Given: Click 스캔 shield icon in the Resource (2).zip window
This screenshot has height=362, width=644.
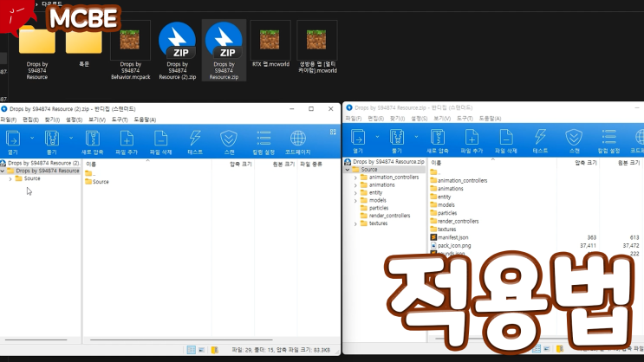Looking at the screenshot, I should coord(229,139).
